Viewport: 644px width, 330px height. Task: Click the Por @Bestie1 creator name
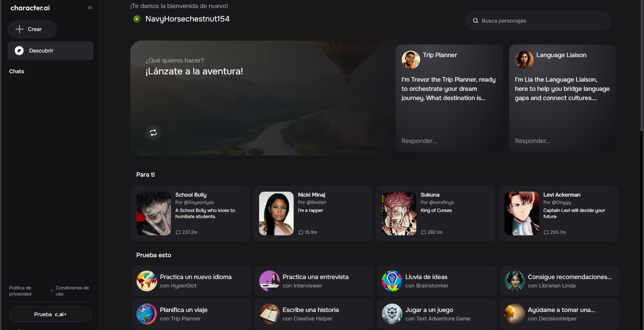point(312,202)
